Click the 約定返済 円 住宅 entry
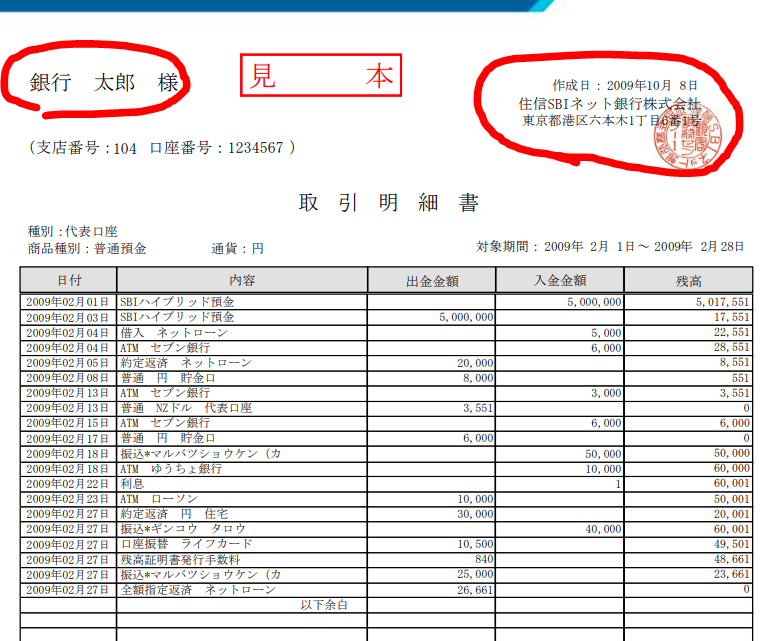 point(174,514)
